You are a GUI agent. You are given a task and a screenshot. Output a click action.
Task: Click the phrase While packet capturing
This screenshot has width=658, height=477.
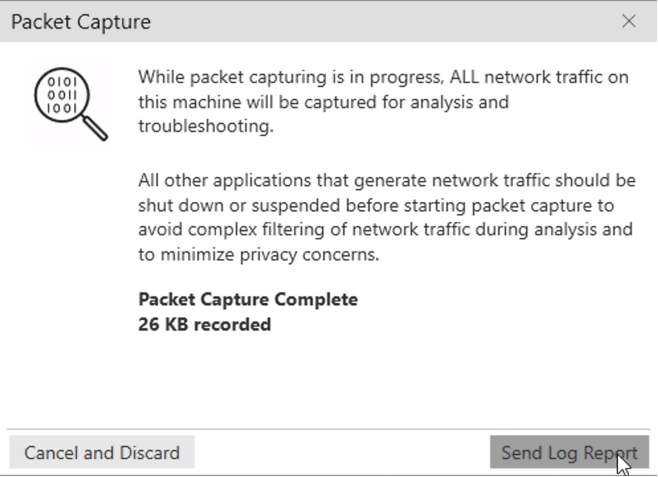tap(233, 77)
